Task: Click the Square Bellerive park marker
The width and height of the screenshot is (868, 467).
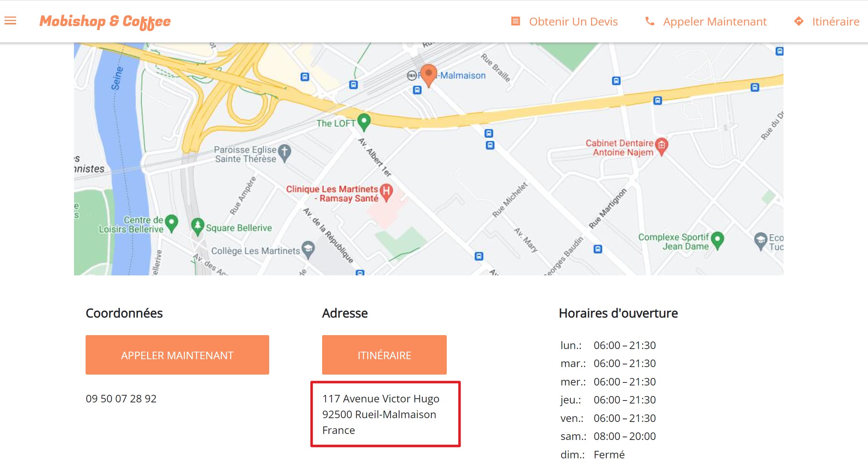Action: tap(197, 227)
